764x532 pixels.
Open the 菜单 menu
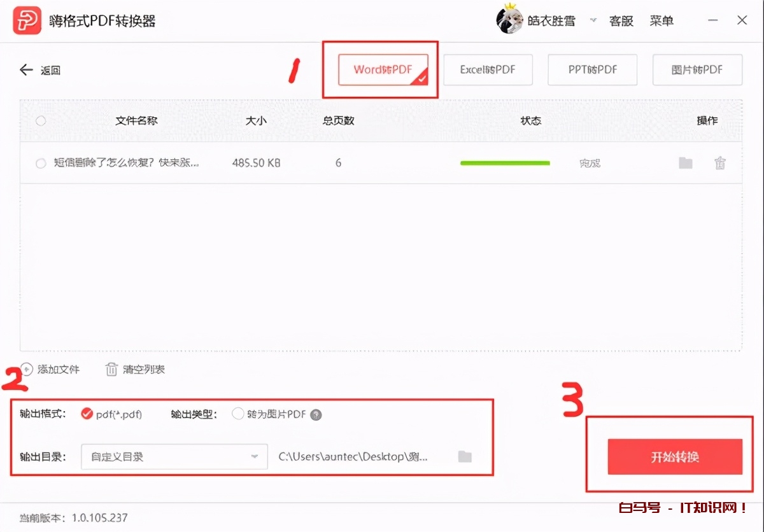[661, 20]
